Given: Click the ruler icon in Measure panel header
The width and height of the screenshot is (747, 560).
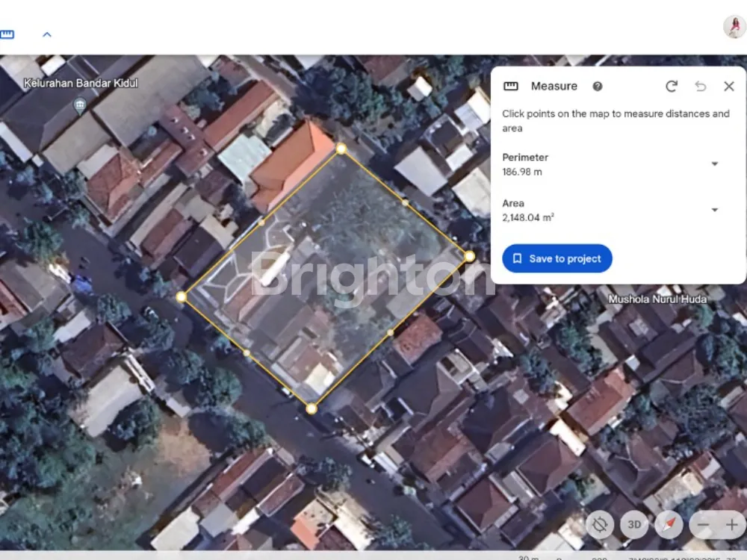Looking at the screenshot, I should (x=511, y=87).
